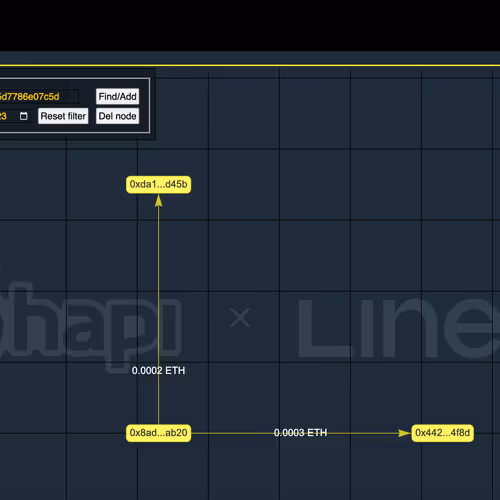Click the 0.0002 ETH edge label
The image size is (500, 500).
click(158, 371)
